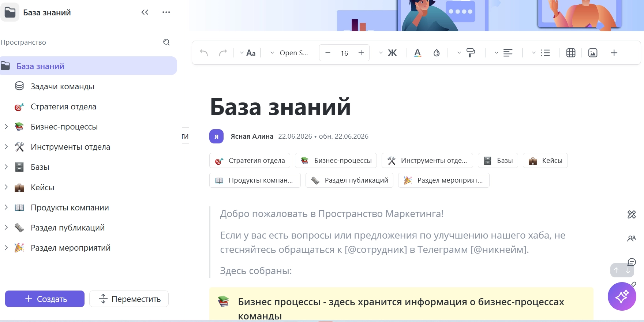
Task: Click the Создать button
Action: pos(45,299)
